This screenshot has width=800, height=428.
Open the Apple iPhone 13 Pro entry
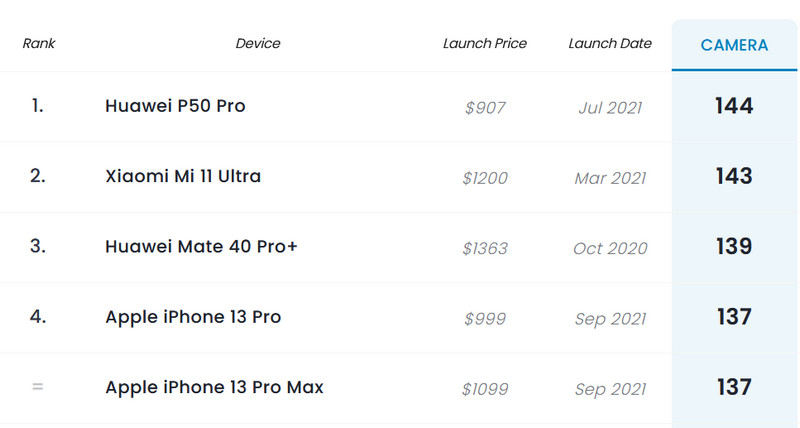point(193,317)
